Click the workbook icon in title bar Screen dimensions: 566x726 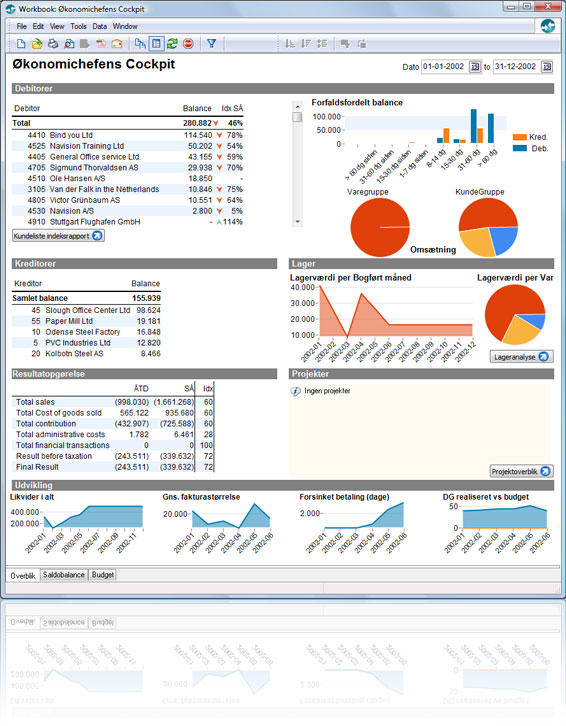(x=10, y=9)
